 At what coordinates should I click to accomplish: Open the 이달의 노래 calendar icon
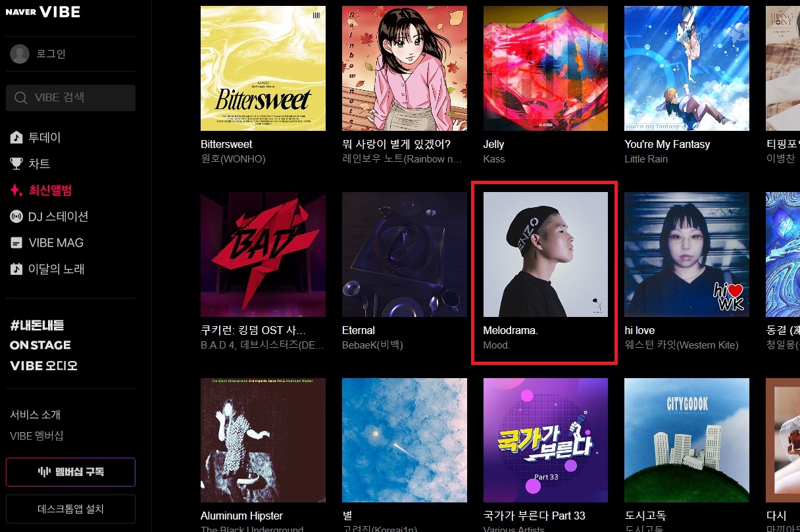[x=16, y=269]
